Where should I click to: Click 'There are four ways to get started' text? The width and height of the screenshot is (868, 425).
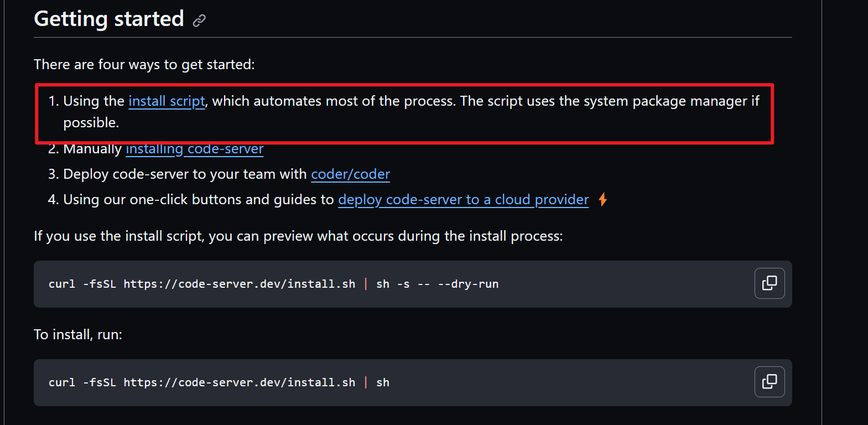[x=144, y=65]
